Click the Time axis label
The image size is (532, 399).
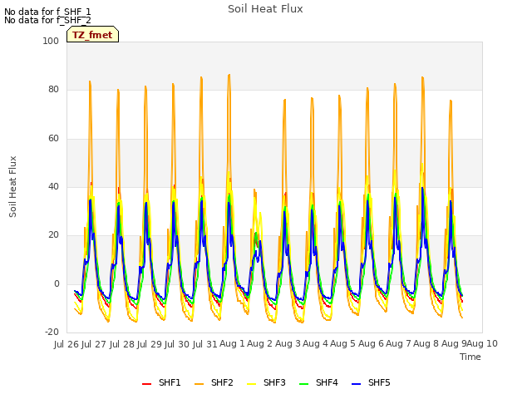(470, 357)
